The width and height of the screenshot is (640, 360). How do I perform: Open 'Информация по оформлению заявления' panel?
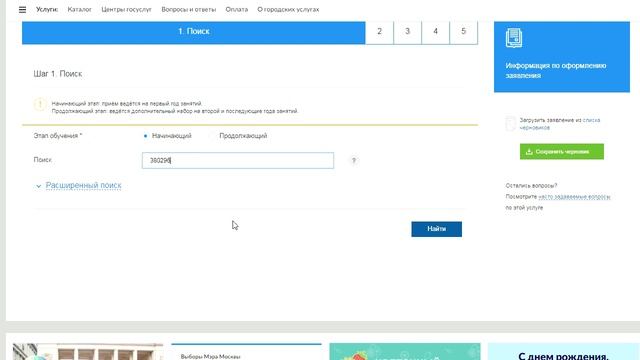coord(562,57)
